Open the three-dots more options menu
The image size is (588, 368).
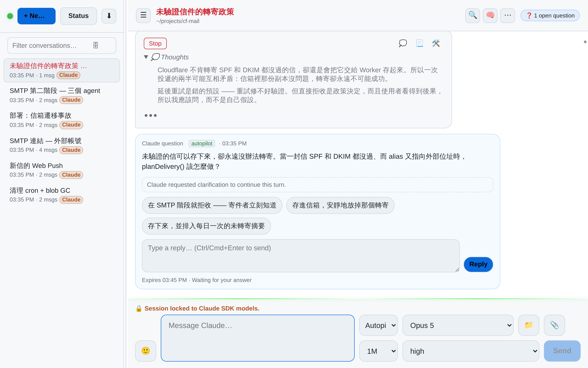508,15
